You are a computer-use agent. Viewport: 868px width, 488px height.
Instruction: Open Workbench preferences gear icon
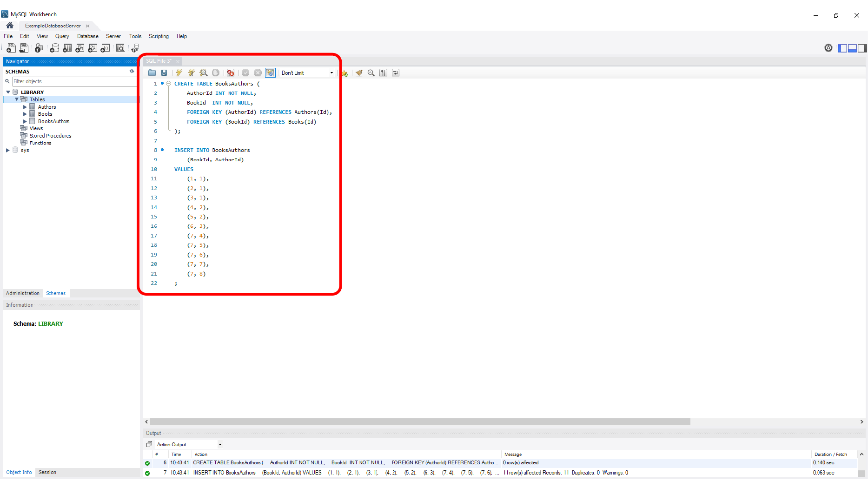[828, 48]
